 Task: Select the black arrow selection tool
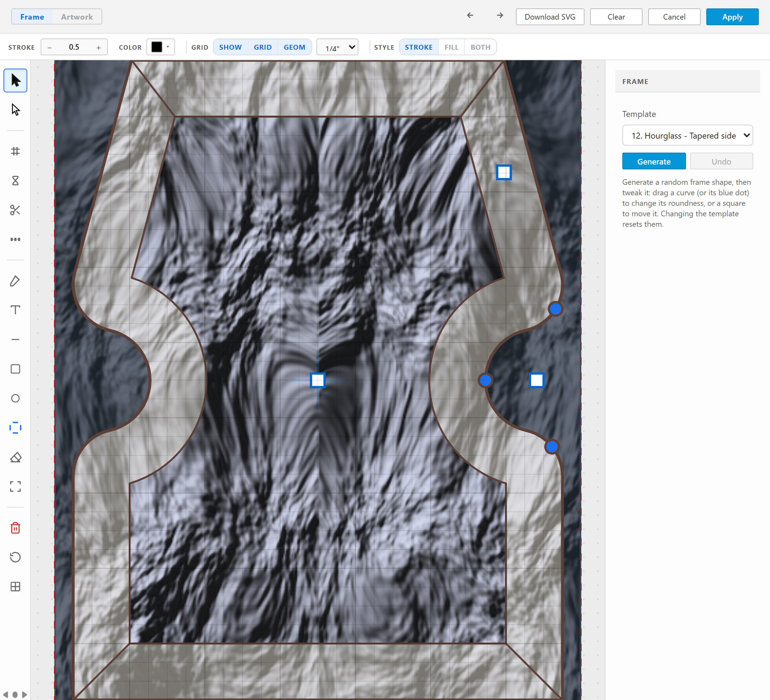click(x=15, y=80)
